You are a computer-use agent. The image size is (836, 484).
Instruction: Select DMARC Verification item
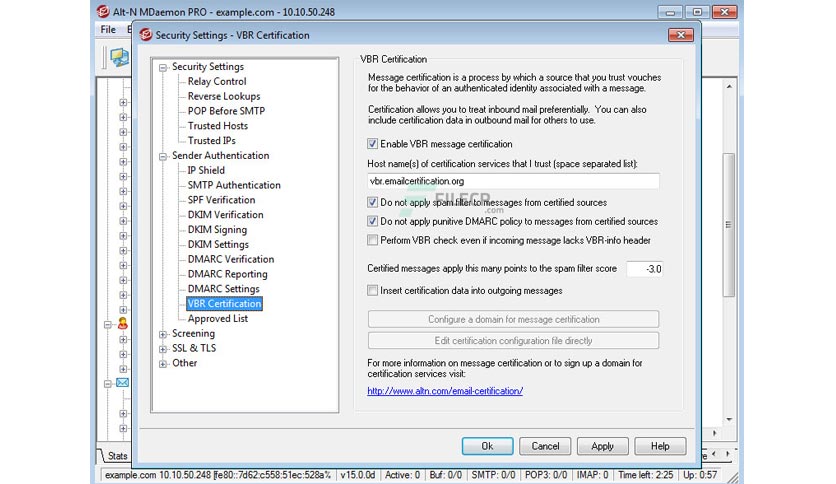coord(231,260)
